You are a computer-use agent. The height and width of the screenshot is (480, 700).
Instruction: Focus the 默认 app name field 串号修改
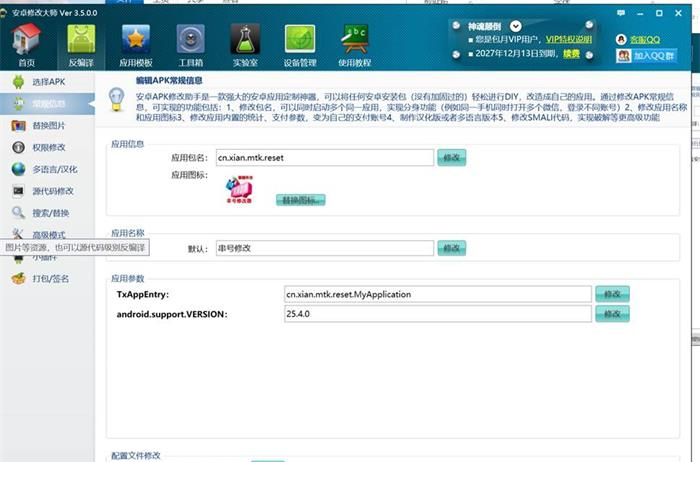325,248
